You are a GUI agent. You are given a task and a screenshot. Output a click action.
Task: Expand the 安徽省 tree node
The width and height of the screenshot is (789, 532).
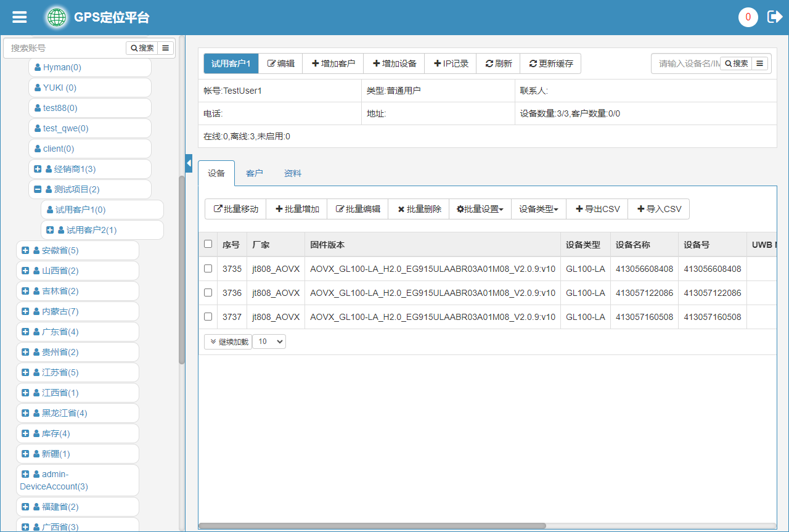[25, 250]
